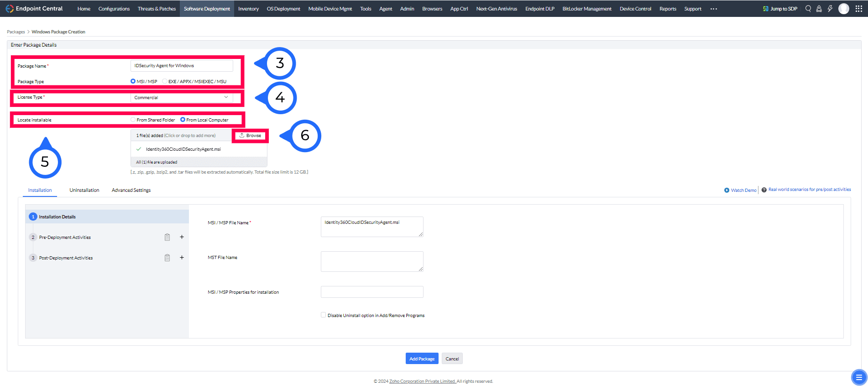Screen dimensions: 868x386
Task: Choose From Local Computer option
Action: [183, 120]
